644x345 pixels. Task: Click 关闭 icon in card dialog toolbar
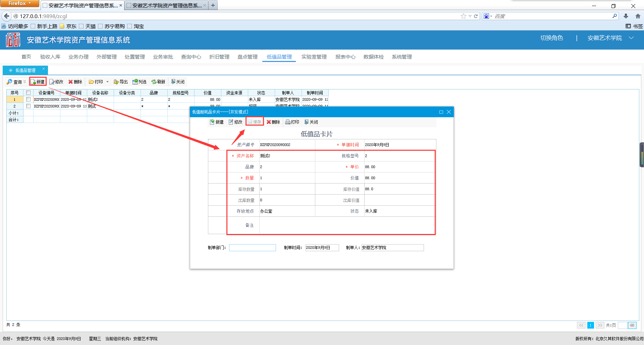click(x=306, y=122)
